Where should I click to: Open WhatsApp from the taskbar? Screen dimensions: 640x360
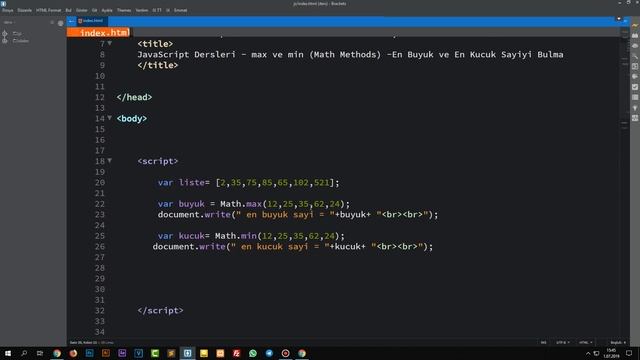tap(253, 353)
